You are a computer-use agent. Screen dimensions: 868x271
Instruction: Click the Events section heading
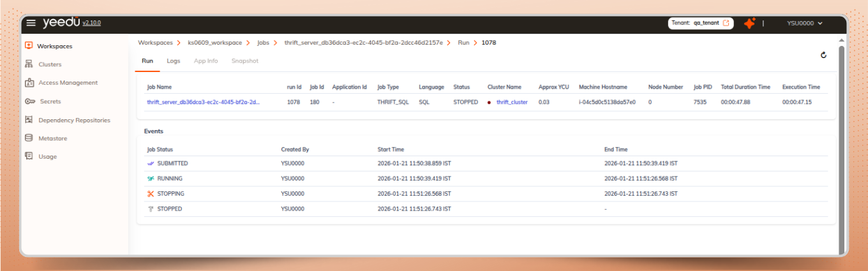point(154,131)
